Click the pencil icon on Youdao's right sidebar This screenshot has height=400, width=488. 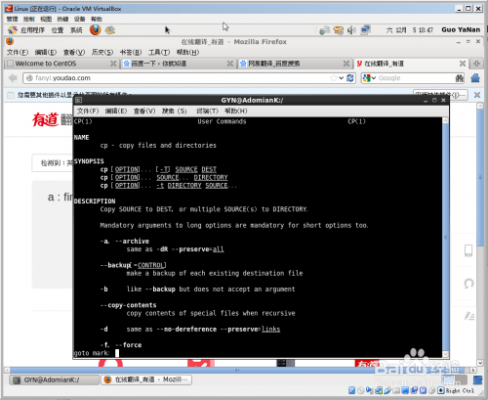coord(469,315)
